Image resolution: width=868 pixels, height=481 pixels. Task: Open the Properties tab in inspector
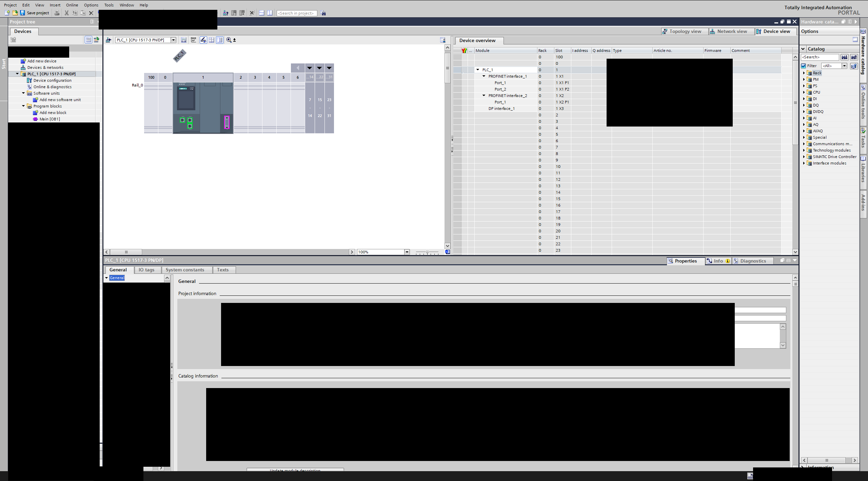click(685, 261)
